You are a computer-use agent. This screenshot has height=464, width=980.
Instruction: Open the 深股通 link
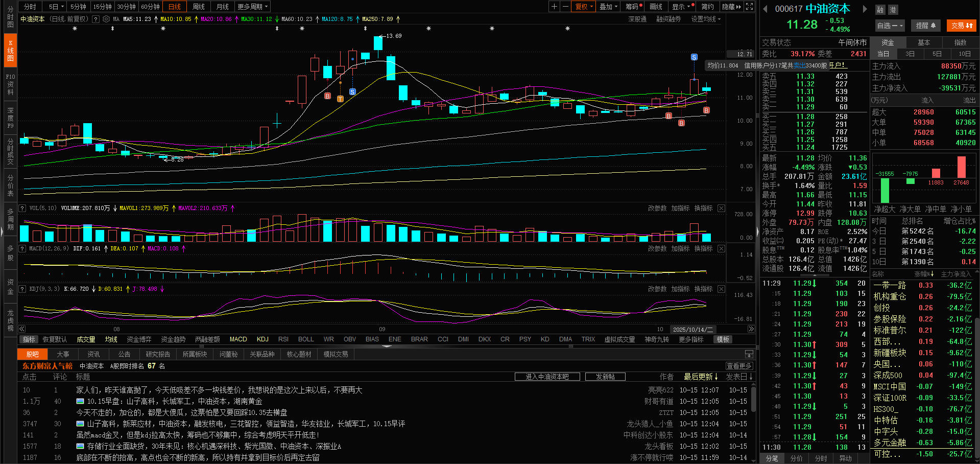(637, 19)
